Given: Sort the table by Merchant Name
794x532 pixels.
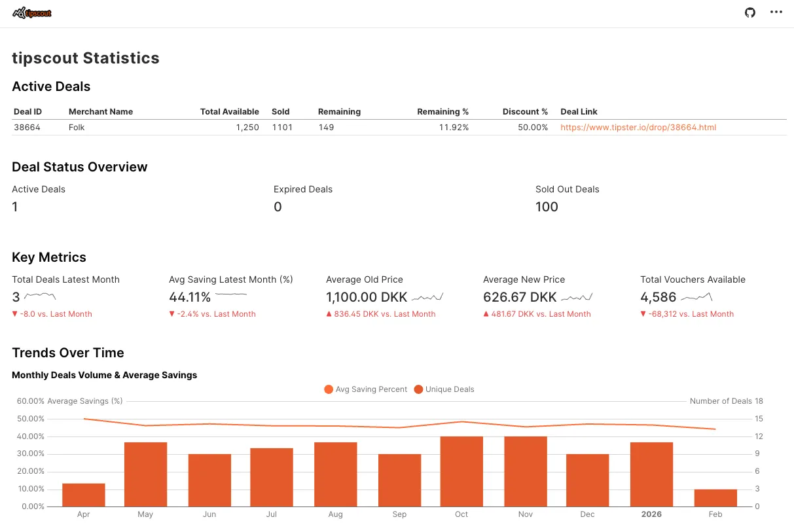Looking at the screenshot, I should point(100,111).
